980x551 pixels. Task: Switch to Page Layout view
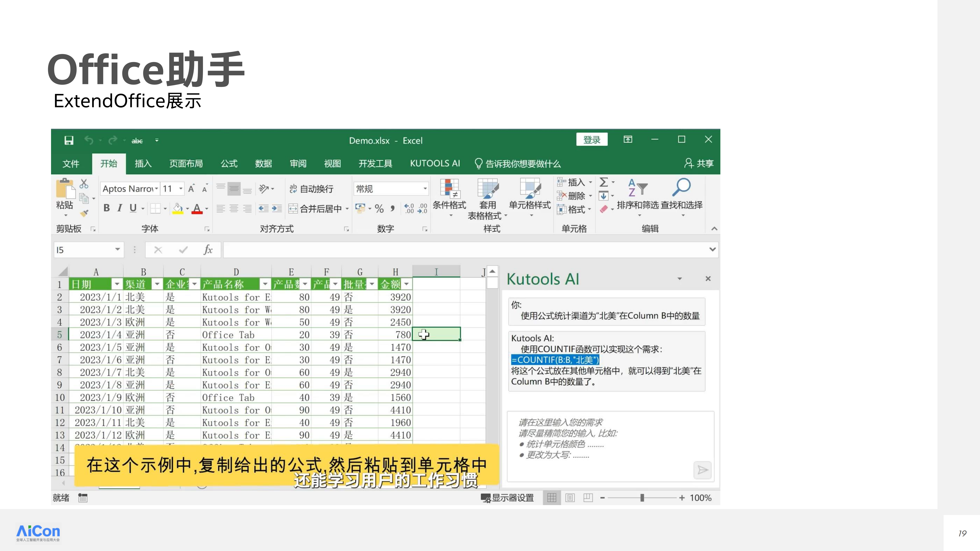click(x=570, y=498)
